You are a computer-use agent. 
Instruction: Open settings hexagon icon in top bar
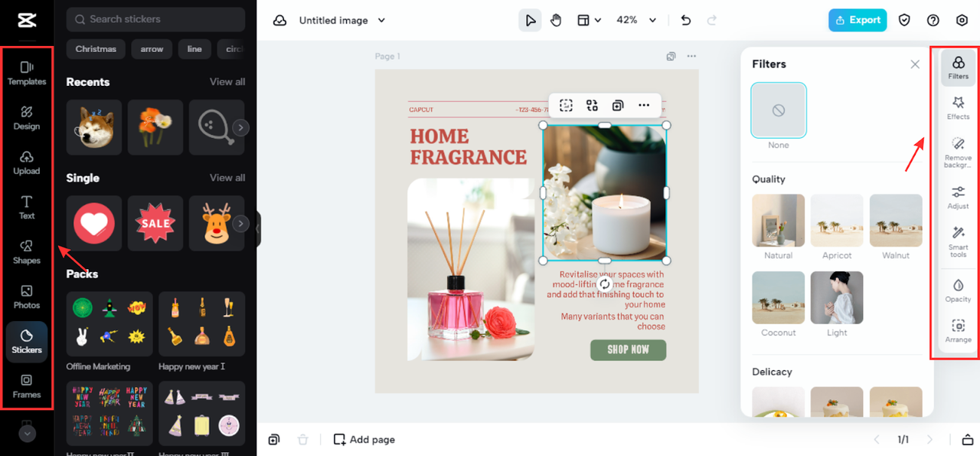point(962,20)
